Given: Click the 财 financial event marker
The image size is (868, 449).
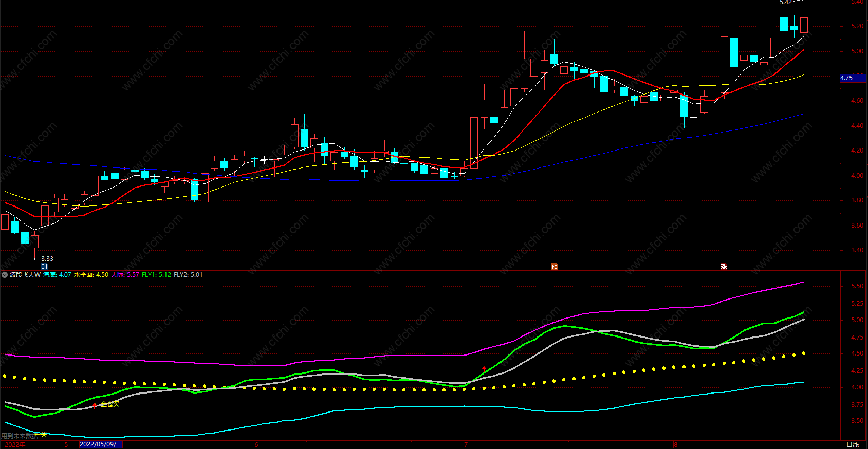Looking at the screenshot, I should point(44,267).
